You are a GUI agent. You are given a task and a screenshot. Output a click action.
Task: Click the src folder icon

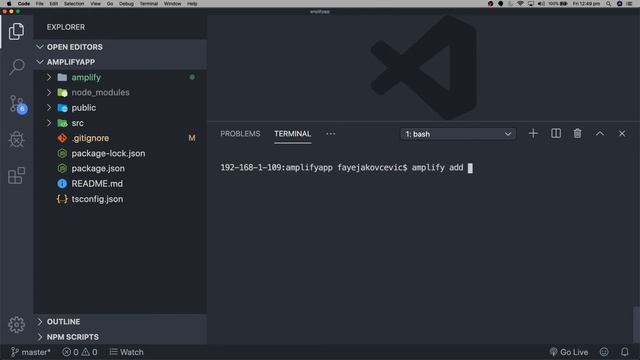[x=62, y=123]
